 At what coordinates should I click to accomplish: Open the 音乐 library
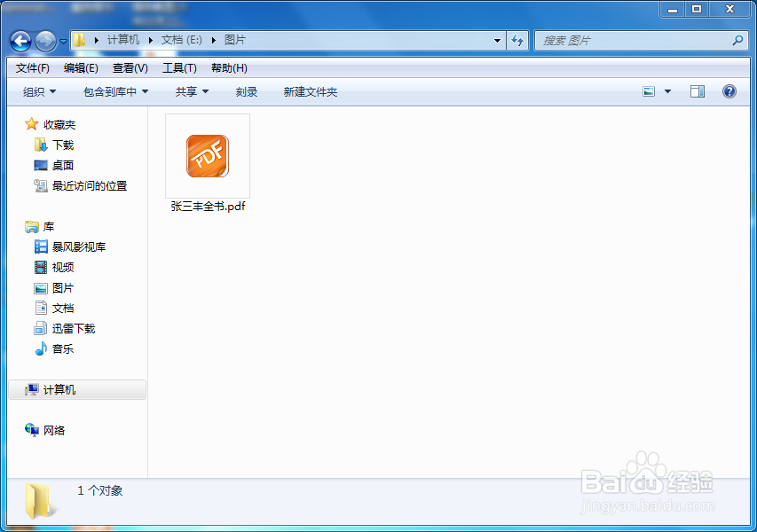click(x=54, y=348)
